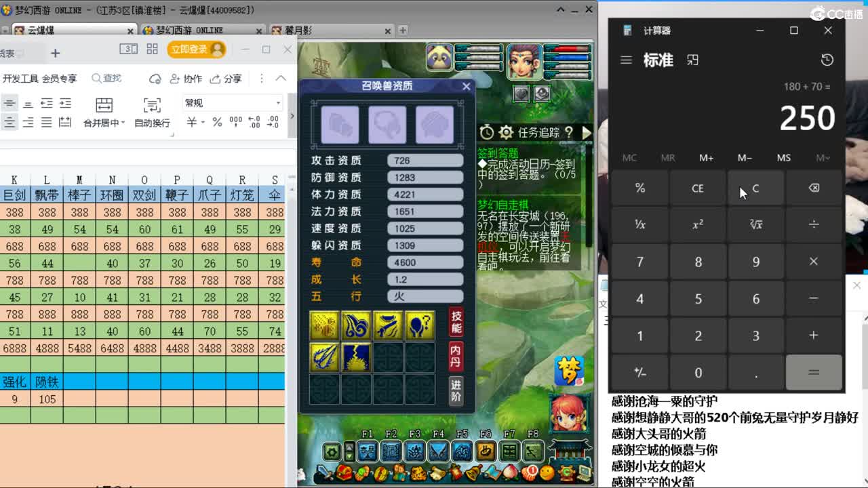The image size is (868, 488).
Task: Open the sword attack icon on the bottom bar
Action: click(x=325, y=472)
